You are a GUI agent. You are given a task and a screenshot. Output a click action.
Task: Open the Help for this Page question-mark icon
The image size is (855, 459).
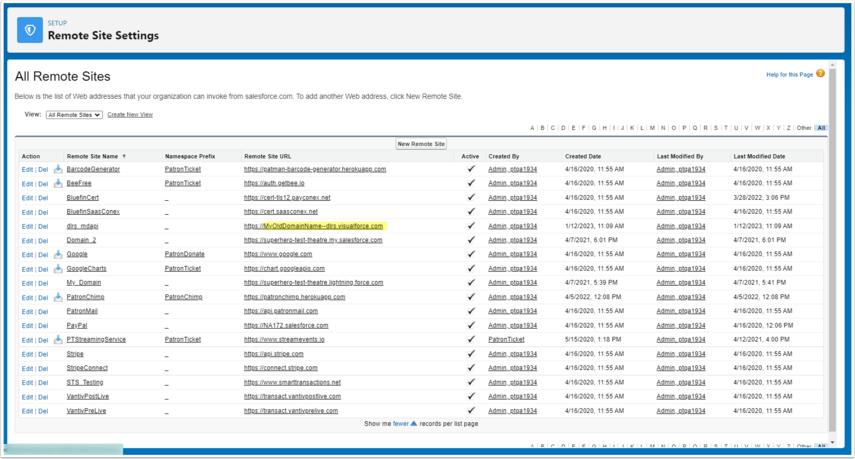tap(820, 74)
